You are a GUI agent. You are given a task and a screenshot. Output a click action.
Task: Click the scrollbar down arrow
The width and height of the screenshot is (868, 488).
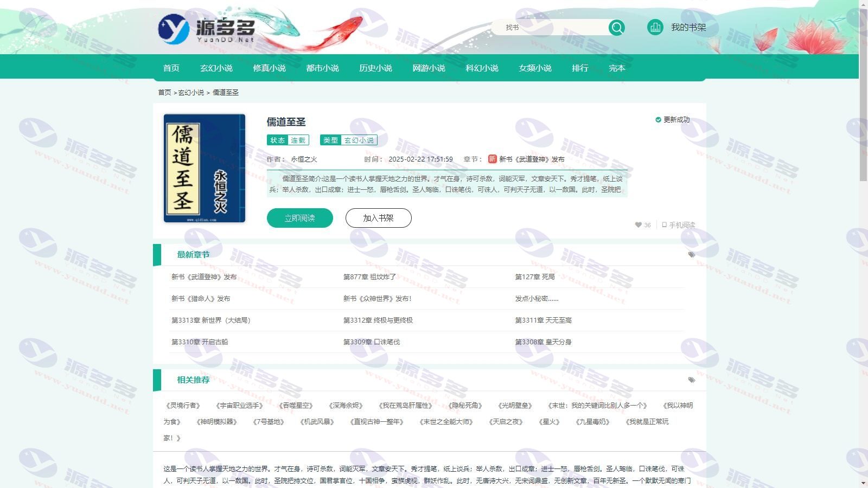click(x=864, y=483)
